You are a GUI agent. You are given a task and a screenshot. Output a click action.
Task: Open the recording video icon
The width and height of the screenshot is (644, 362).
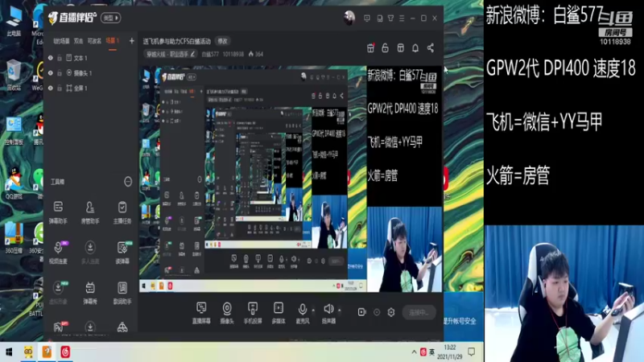coord(361,312)
